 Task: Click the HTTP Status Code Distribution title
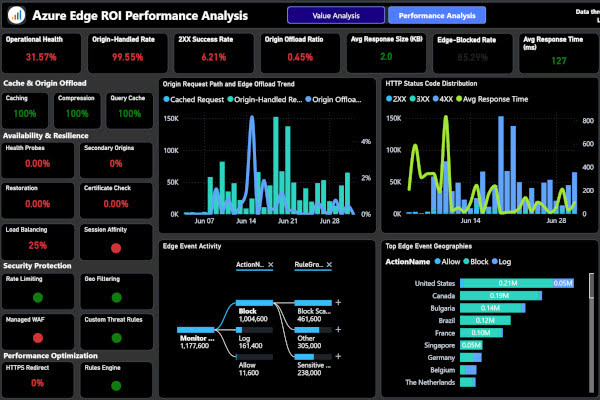pyautogui.click(x=431, y=83)
